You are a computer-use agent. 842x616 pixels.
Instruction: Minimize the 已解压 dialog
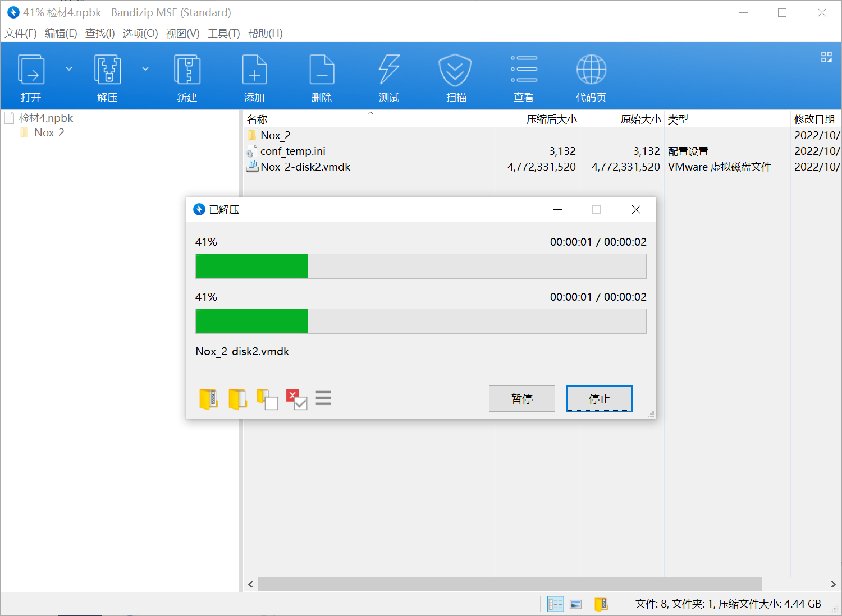(557, 209)
